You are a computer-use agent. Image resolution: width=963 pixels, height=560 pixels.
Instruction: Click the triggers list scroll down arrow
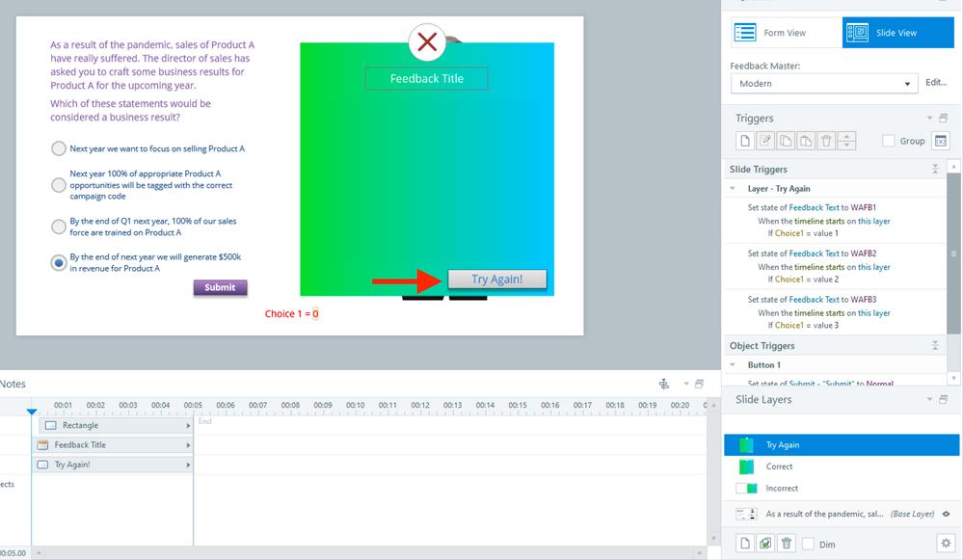pyautogui.click(x=953, y=378)
